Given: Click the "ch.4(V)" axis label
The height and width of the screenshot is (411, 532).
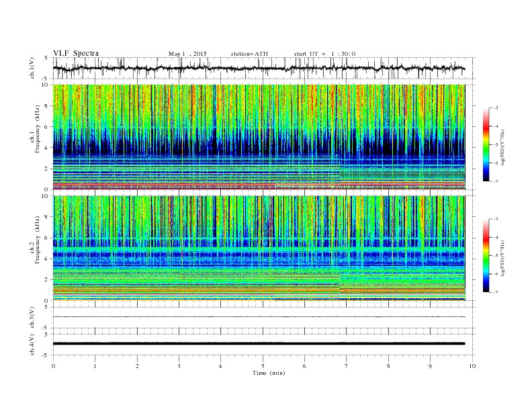Looking at the screenshot, I should pyautogui.click(x=32, y=345).
